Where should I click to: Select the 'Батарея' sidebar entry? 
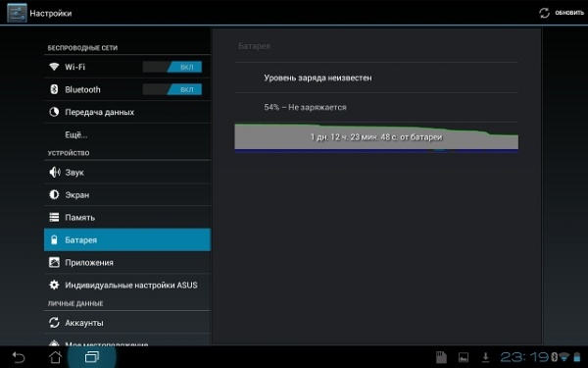pyautogui.click(x=127, y=239)
